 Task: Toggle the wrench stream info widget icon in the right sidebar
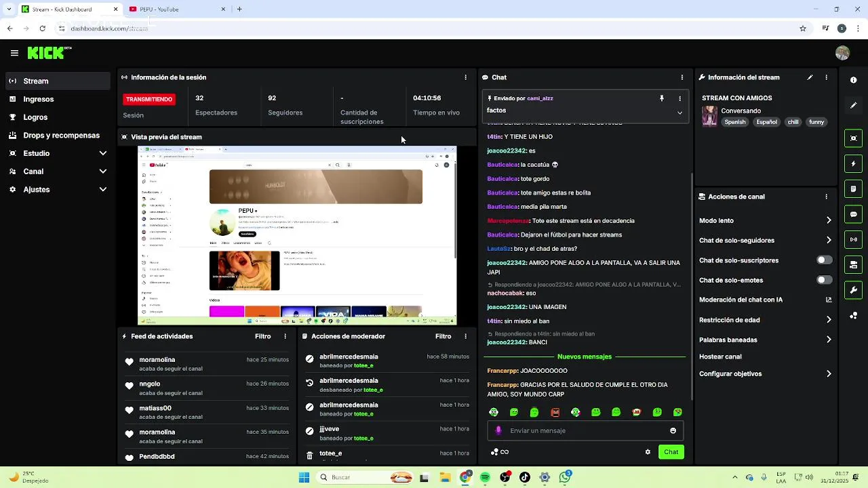click(853, 290)
